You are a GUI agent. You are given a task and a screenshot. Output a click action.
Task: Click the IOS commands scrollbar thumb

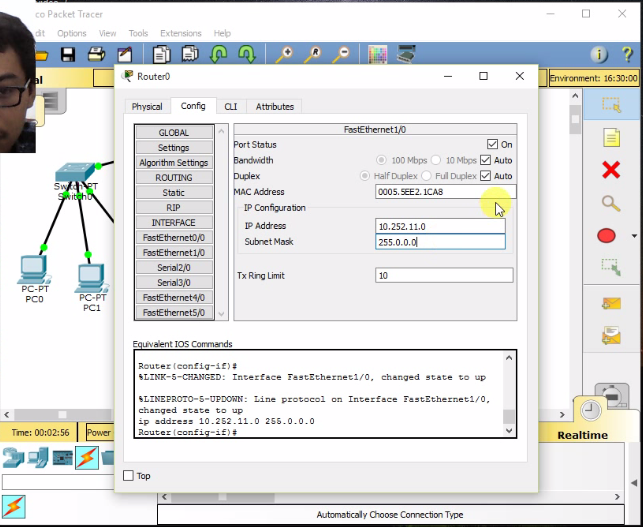point(509,416)
